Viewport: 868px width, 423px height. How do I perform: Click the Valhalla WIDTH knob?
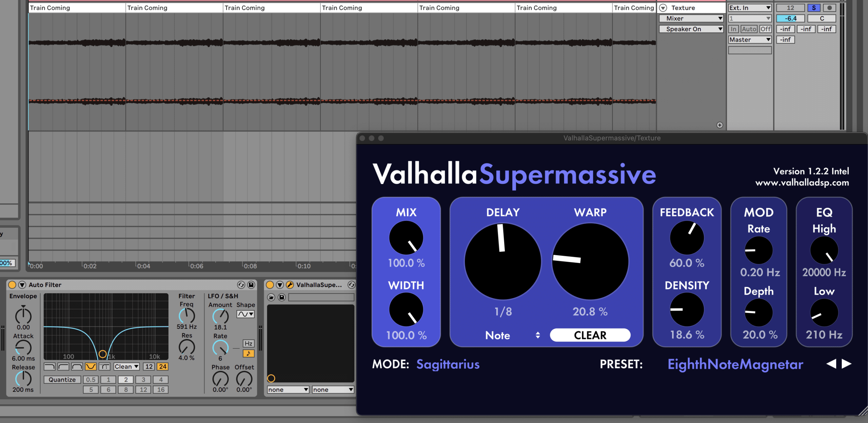pyautogui.click(x=406, y=310)
